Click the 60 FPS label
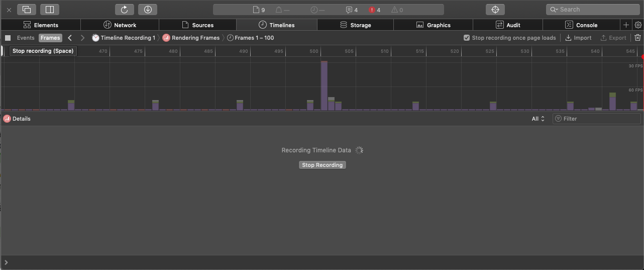The image size is (644, 270). 635,90
